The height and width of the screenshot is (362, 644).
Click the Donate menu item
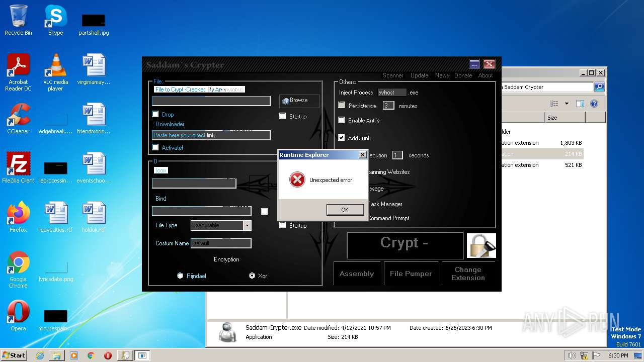463,75
